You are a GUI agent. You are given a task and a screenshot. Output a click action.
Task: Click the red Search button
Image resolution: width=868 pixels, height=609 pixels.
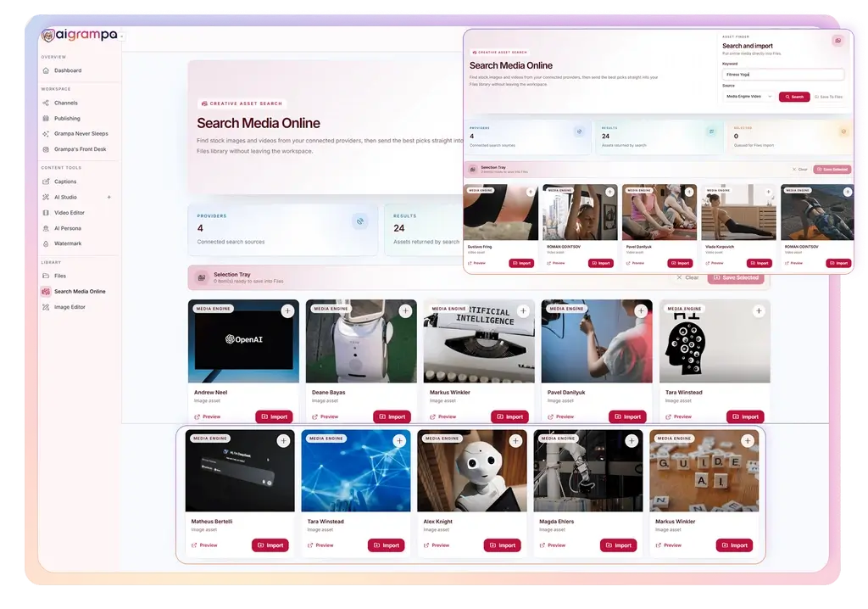pyautogui.click(x=794, y=97)
